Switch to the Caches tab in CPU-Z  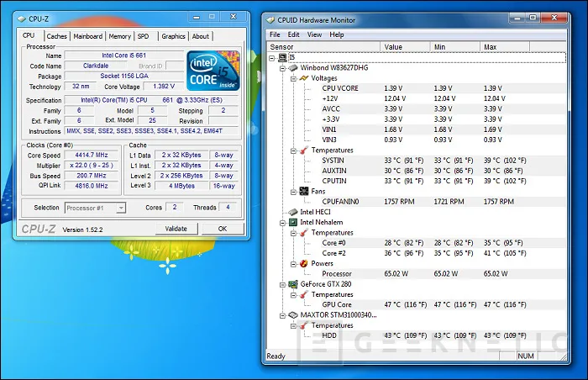(x=56, y=36)
